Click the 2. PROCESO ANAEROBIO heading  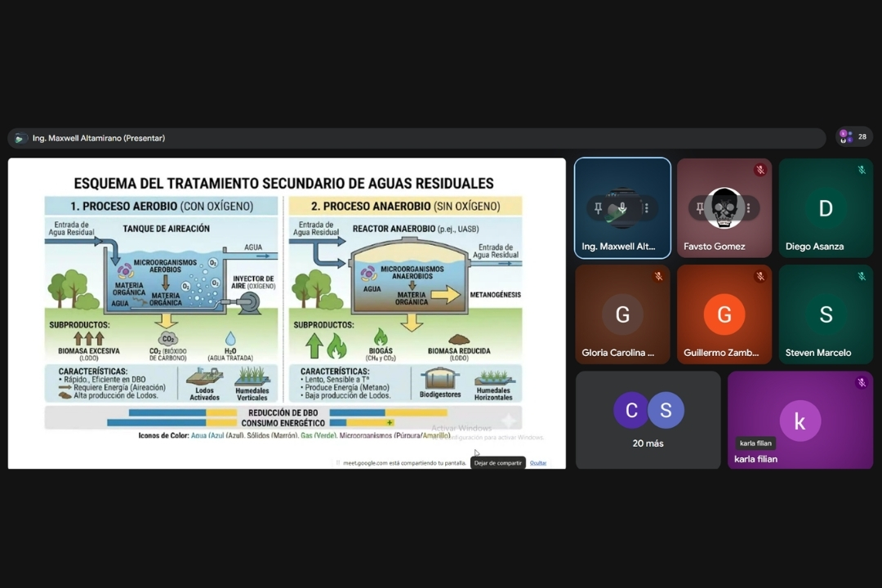pyautogui.click(x=406, y=206)
